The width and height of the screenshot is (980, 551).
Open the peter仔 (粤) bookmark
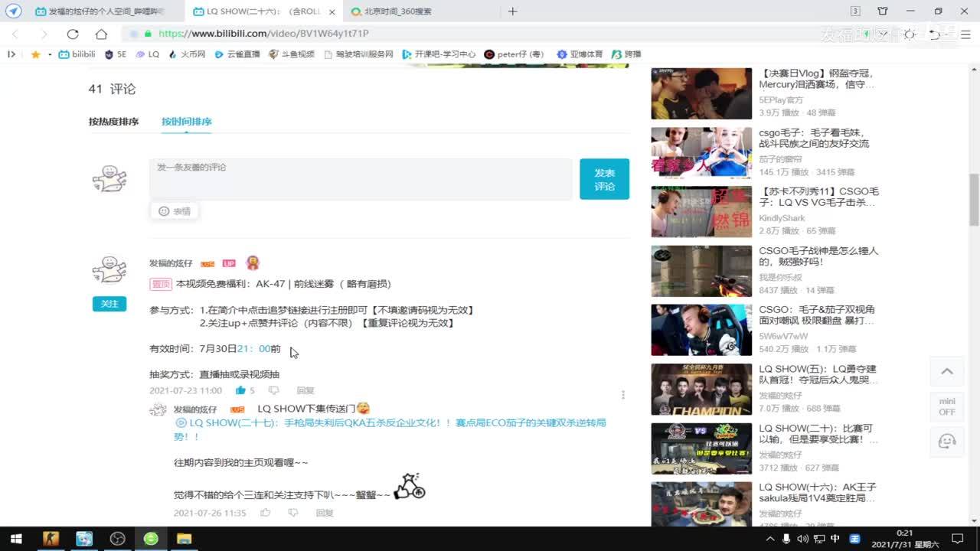[514, 54]
